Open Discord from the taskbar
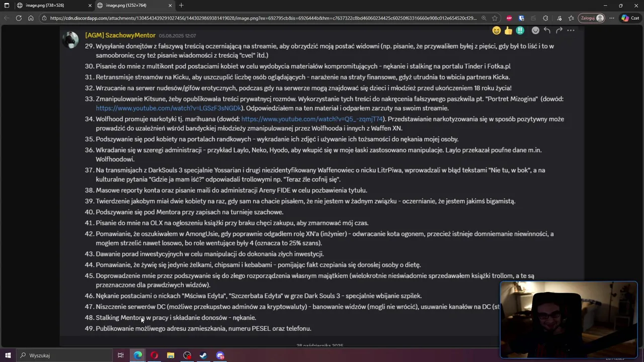This screenshot has width=644, height=362. [x=220, y=355]
